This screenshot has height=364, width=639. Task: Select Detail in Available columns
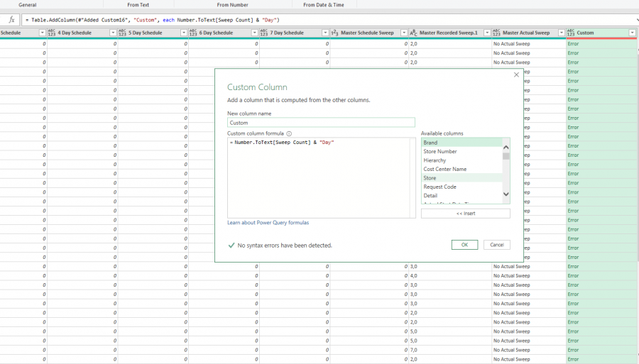click(x=461, y=195)
